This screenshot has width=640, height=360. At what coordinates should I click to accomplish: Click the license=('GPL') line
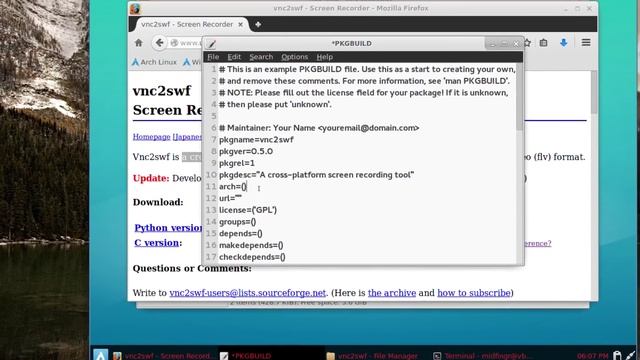click(248, 210)
